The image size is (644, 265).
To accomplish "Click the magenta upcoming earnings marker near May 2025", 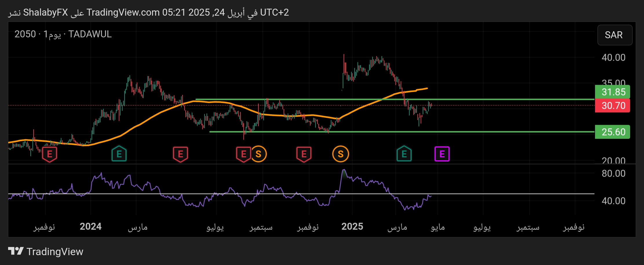I will coord(442,154).
